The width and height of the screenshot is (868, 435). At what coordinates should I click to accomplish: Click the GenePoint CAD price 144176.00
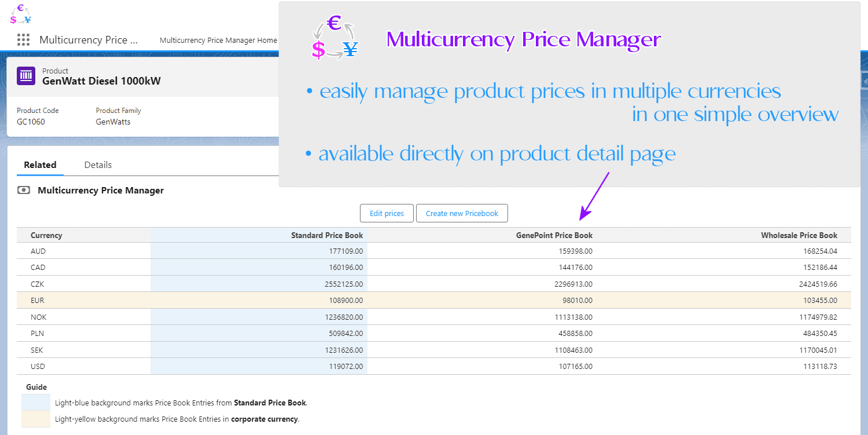pyautogui.click(x=575, y=268)
